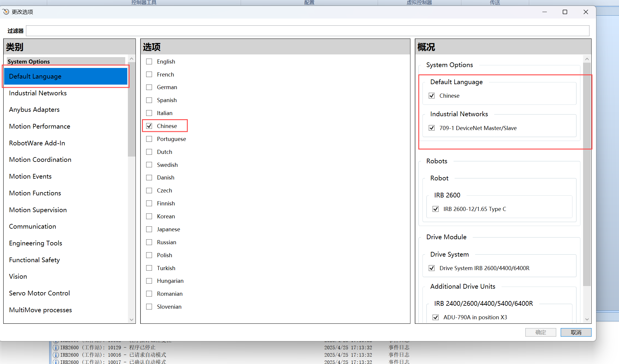Open the Vision category
Image resolution: width=619 pixels, height=364 pixels.
(18, 276)
